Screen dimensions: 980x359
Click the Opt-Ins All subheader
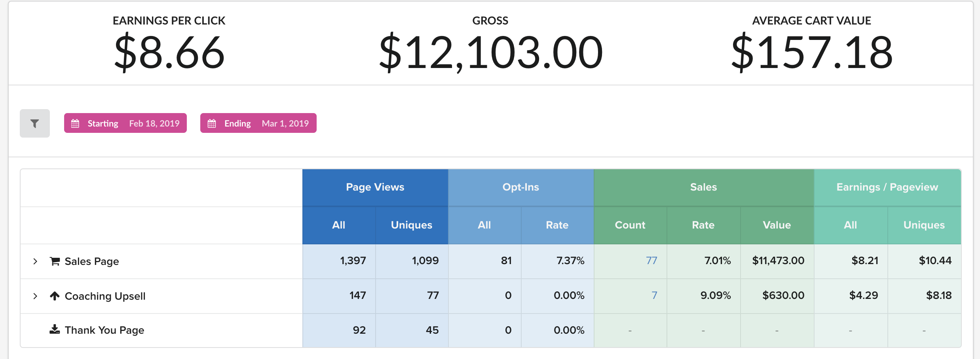[484, 225]
